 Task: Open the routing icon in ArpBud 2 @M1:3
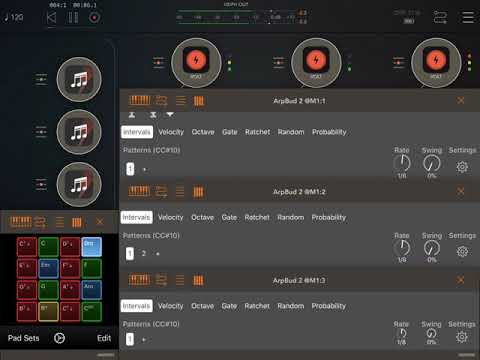[161, 280]
